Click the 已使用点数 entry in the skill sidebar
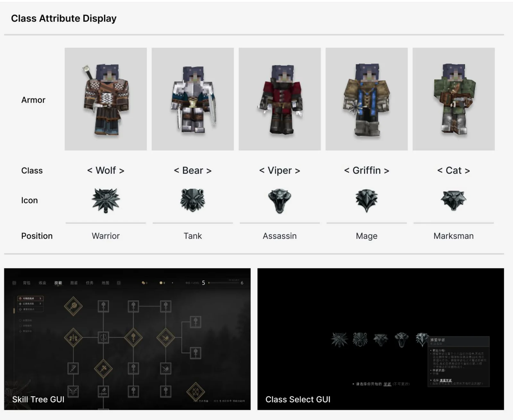The width and height of the screenshot is (513, 420). 30,304
